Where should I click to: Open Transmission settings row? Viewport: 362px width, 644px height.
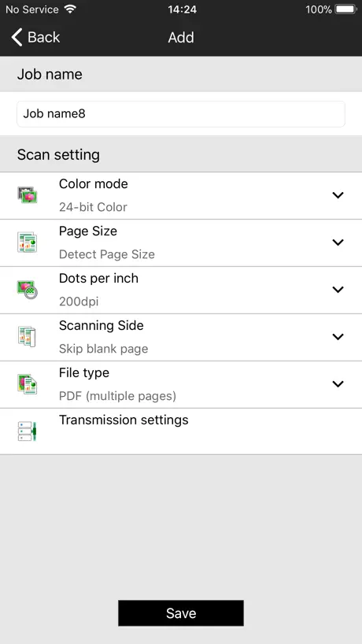point(181,431)
